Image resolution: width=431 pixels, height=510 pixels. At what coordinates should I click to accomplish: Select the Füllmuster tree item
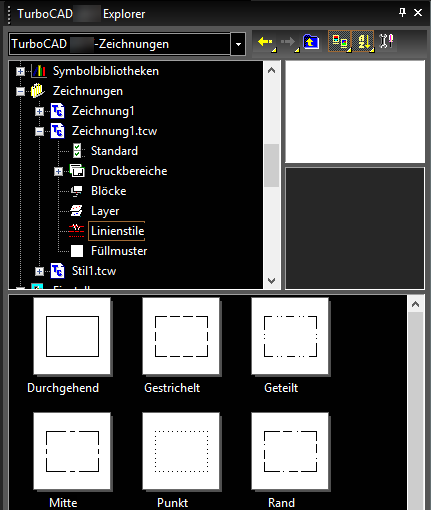coord(119,251)
